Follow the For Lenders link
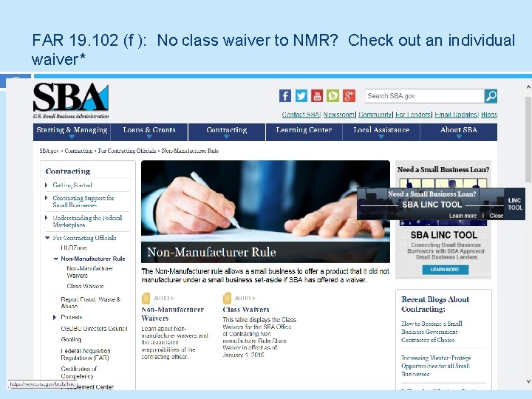Screen dimensions: 532x399 [413, 115]
